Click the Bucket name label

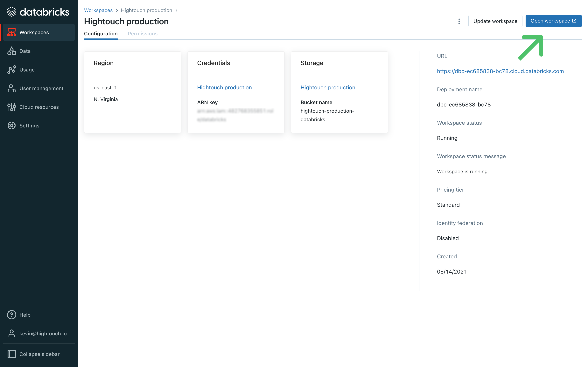pyautogui.click(x=317, y=102)
